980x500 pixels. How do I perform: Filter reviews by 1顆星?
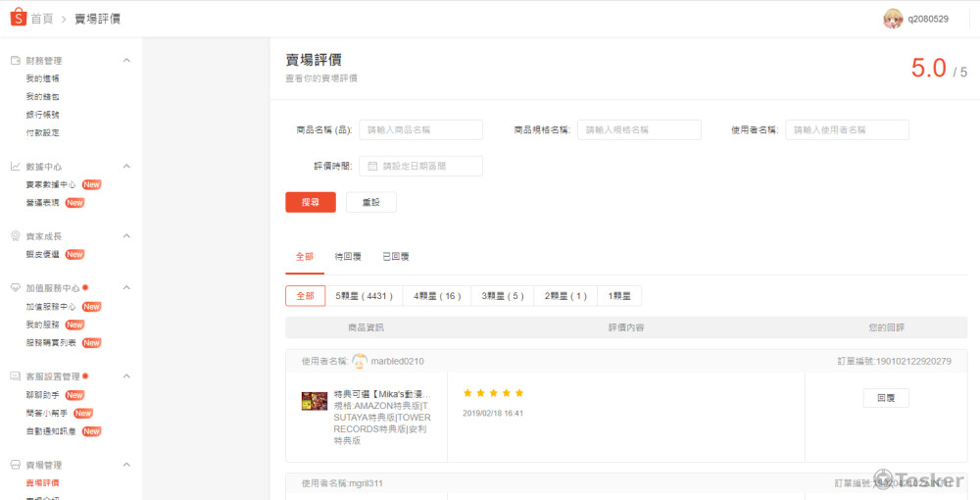pos(619,296)
